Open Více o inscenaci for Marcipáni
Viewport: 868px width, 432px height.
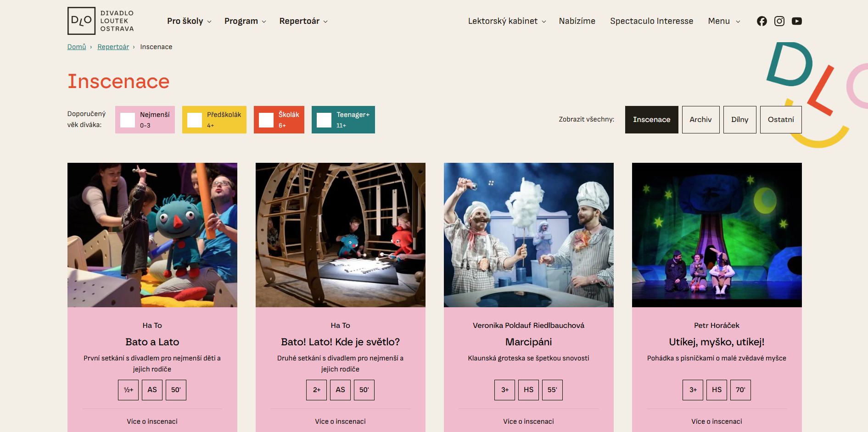pos(528,421)
